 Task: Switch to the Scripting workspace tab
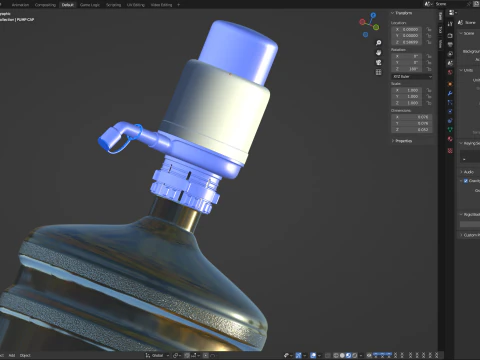click(113, 5)
